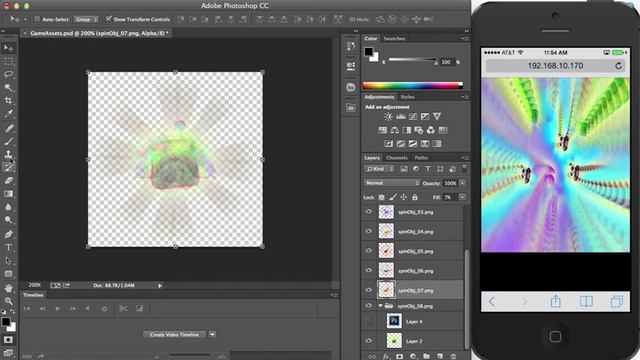Open the Auto-Select Group dropdown
The image size is (640, 360).
tap(86, 19)
